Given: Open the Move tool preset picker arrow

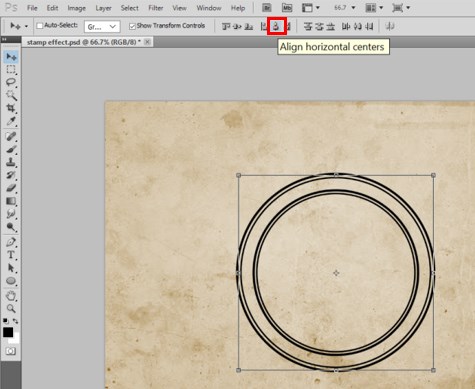Looking at the screenshot, I should point(26,26).
